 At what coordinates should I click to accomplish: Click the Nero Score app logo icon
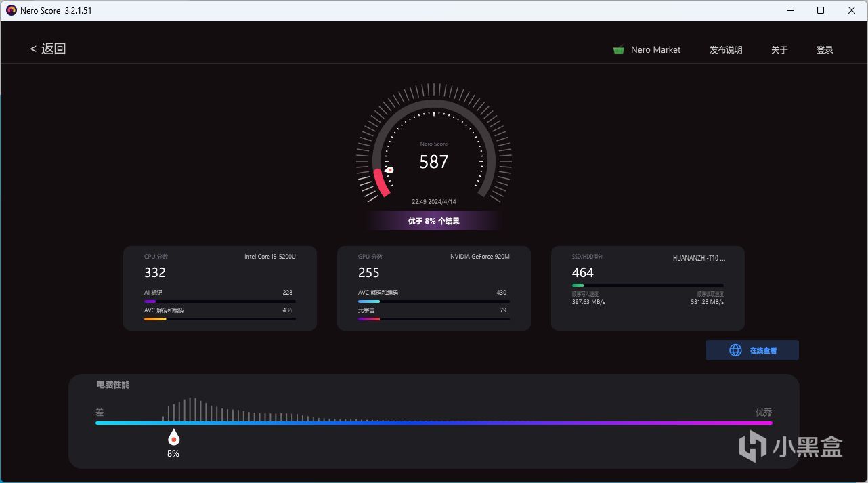pos(11,10)
